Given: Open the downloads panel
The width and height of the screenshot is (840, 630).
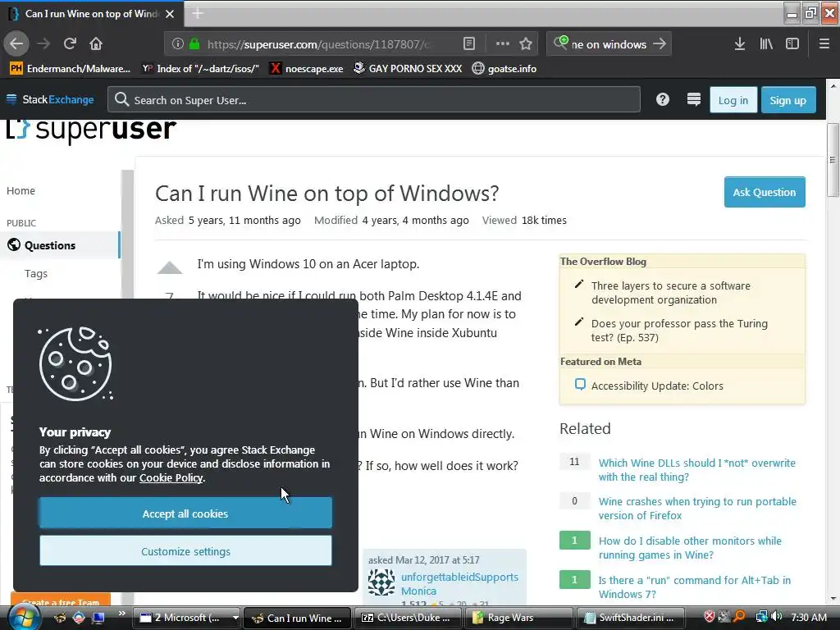Looking at the screenshot, I should [739, 44].
